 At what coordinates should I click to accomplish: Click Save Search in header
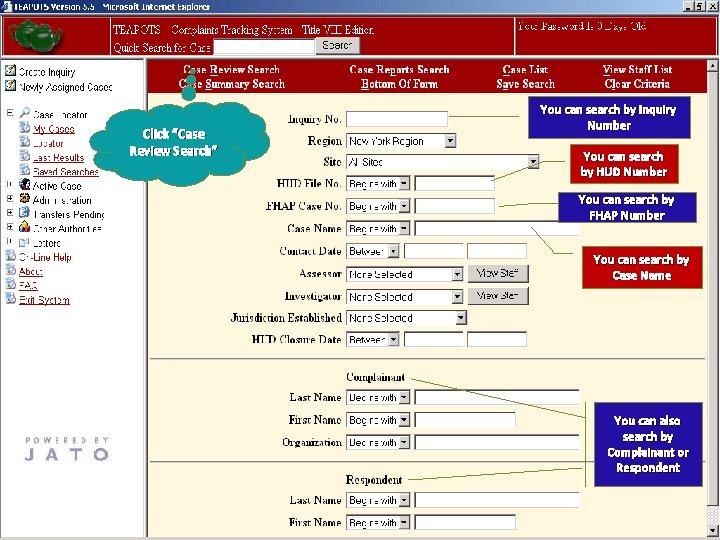[525, 84]
